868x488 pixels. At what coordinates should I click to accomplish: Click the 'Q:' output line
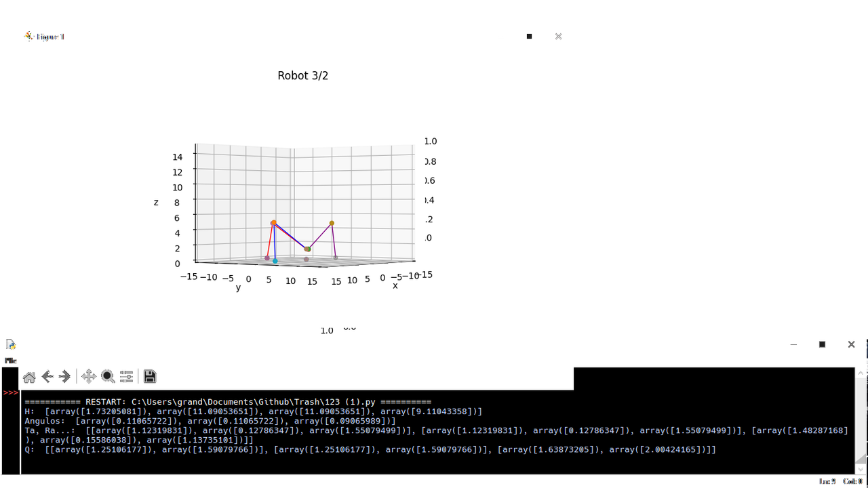click(x=370, y=449)
